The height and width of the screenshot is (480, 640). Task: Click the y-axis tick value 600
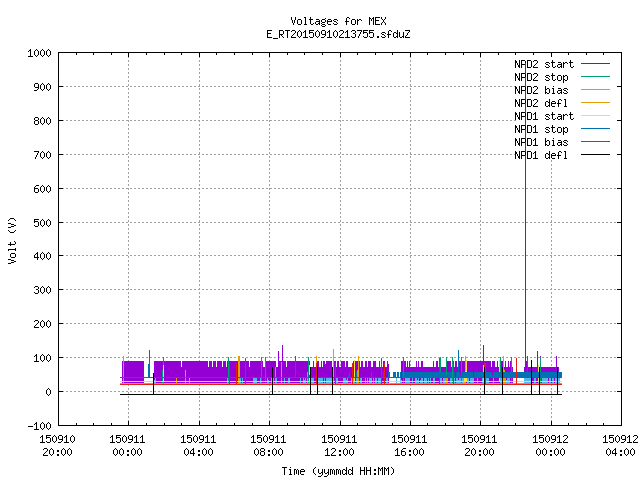click(42, 189)
